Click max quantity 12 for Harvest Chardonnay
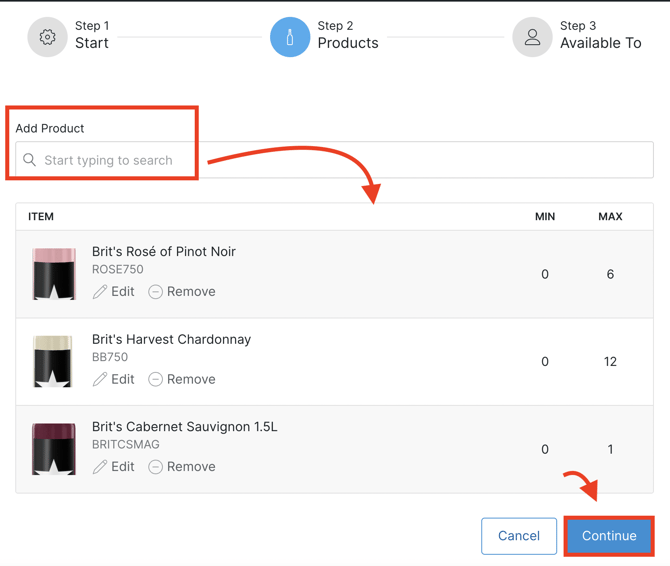The width and height of the screenshot is (670, 566). click(x=610, y=362)
